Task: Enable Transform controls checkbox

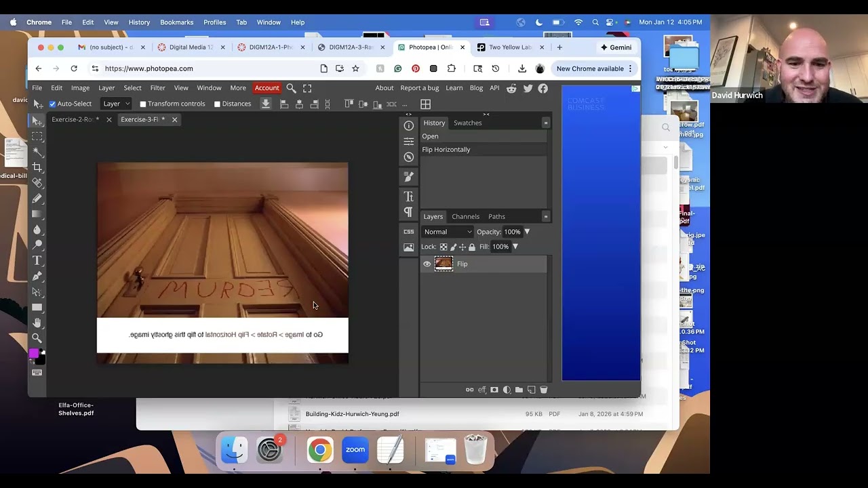Action: pyautogui.click(x=143, y=104)
